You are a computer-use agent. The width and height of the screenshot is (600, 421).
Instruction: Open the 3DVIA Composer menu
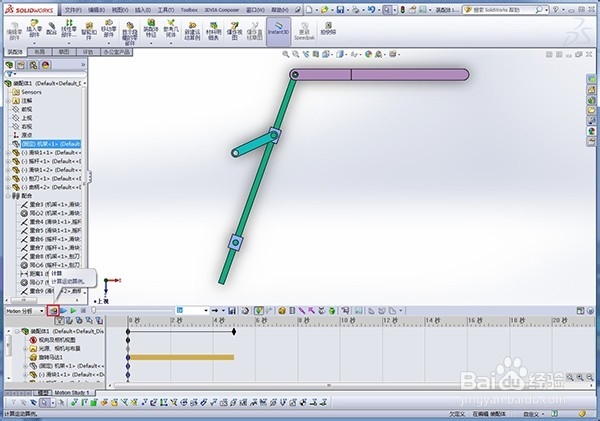222,10
